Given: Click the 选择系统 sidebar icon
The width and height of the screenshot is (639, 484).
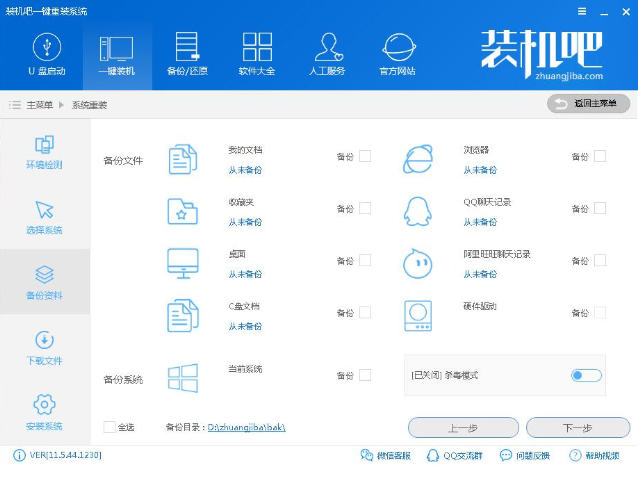Looking at the screenshot, I should pos(44,217).
